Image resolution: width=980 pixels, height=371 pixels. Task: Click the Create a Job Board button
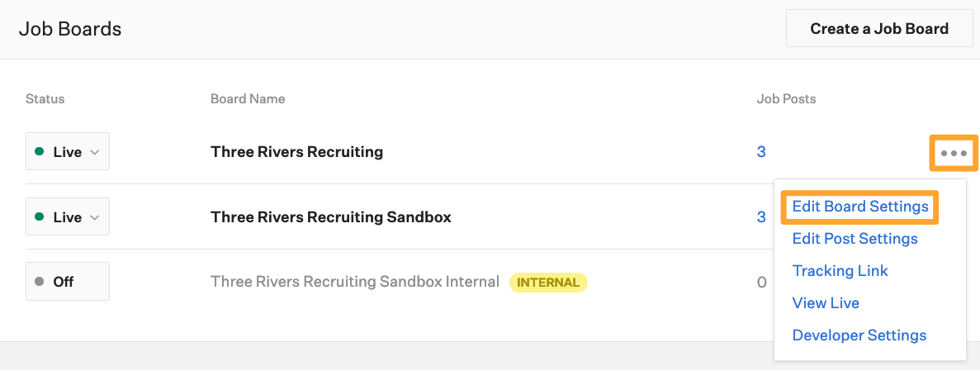pyautogui.click(x=879, y=28)
